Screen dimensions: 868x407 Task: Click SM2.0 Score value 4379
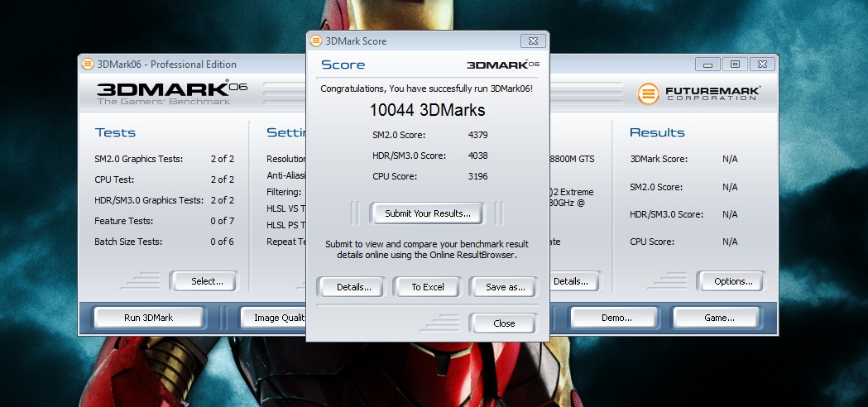point(477,135)
